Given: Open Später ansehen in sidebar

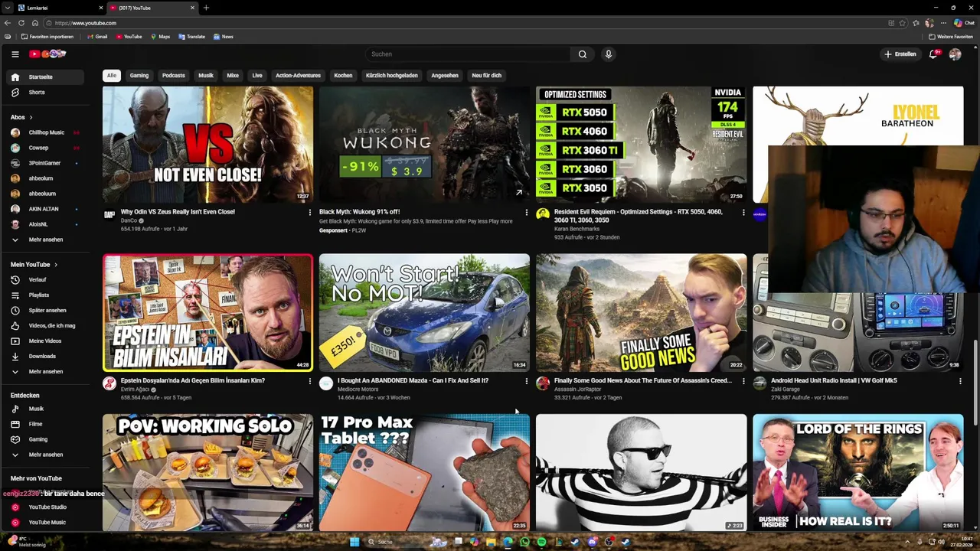Looking at the screenshot, I should pos(47,310).
